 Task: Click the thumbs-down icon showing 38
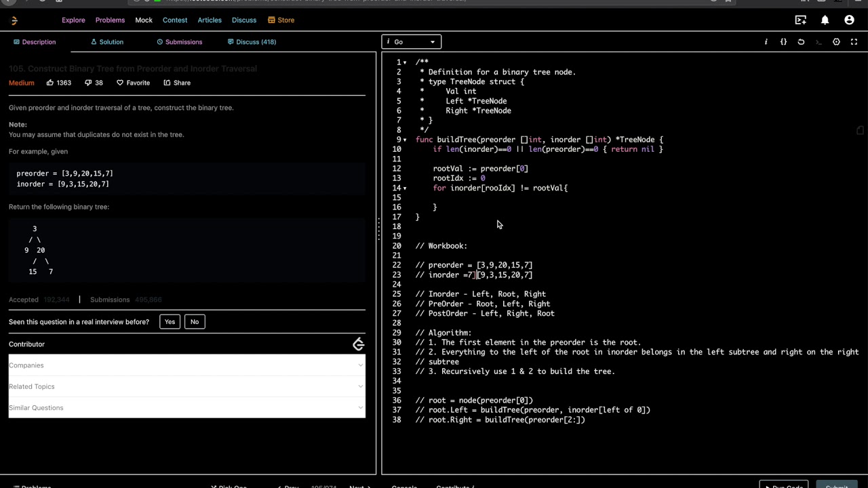coord(88,83)
